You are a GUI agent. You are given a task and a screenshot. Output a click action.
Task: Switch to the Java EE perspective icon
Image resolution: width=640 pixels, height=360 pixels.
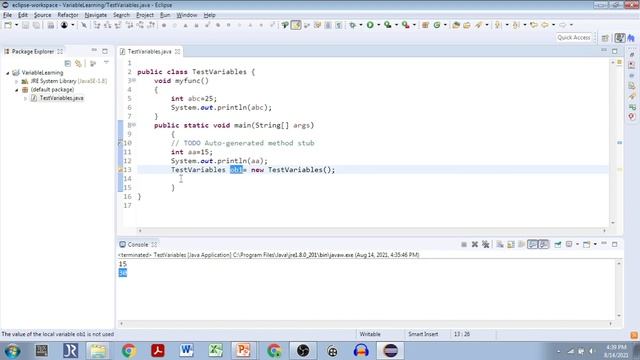[x=631, y=38]
